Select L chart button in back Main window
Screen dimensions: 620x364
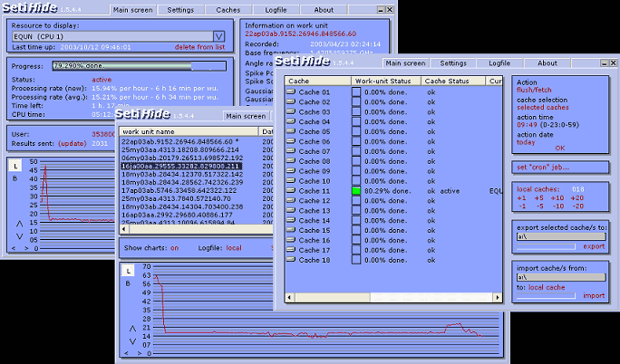(x=15, y=167)
